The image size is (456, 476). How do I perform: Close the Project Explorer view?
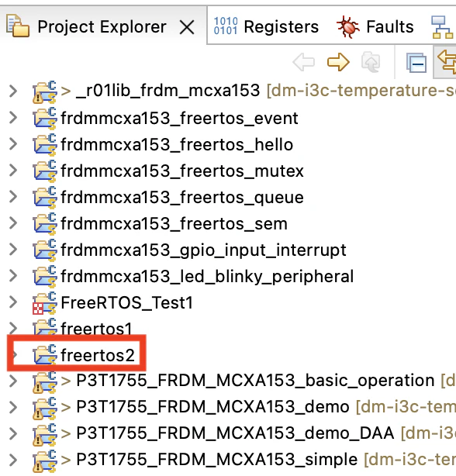coord(187,27)
